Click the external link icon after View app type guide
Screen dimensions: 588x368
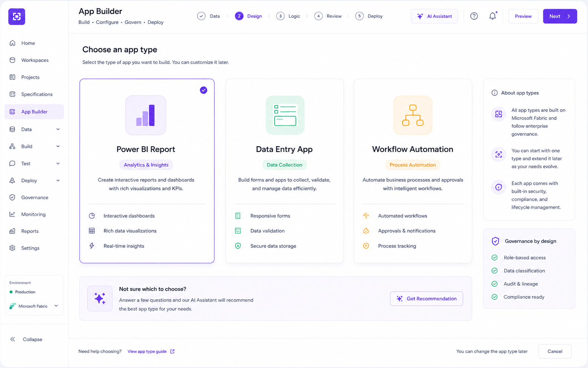[172, 351]
